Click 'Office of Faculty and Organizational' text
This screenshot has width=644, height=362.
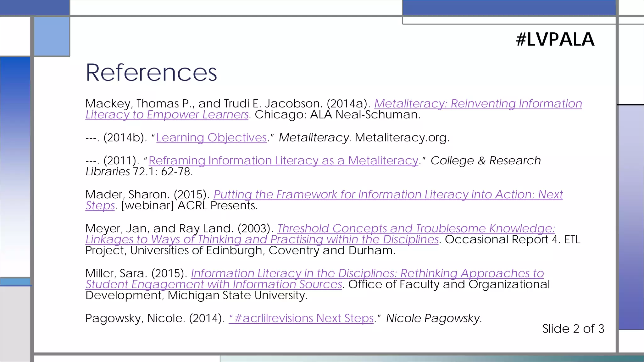(449, 284)
